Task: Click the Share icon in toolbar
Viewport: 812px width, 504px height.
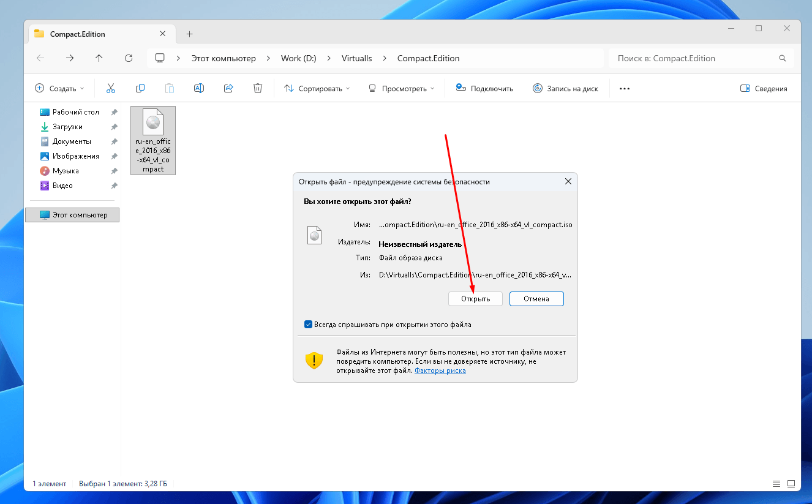Action: (228, 88)
